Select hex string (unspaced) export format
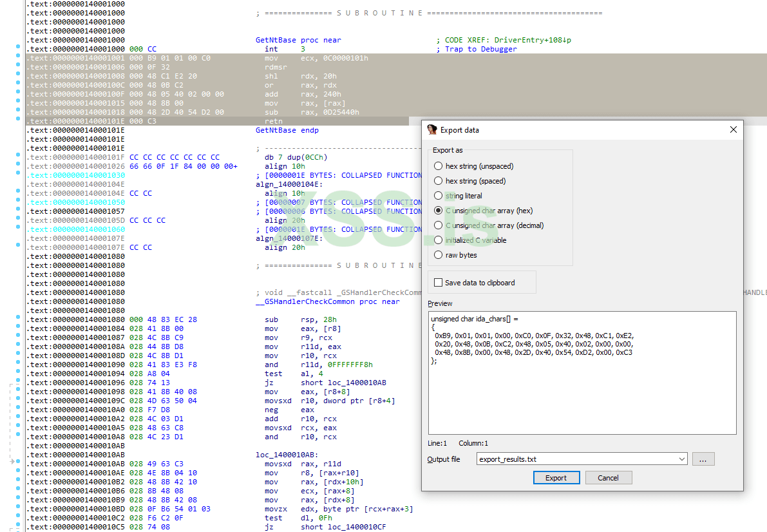 point(439,166)
